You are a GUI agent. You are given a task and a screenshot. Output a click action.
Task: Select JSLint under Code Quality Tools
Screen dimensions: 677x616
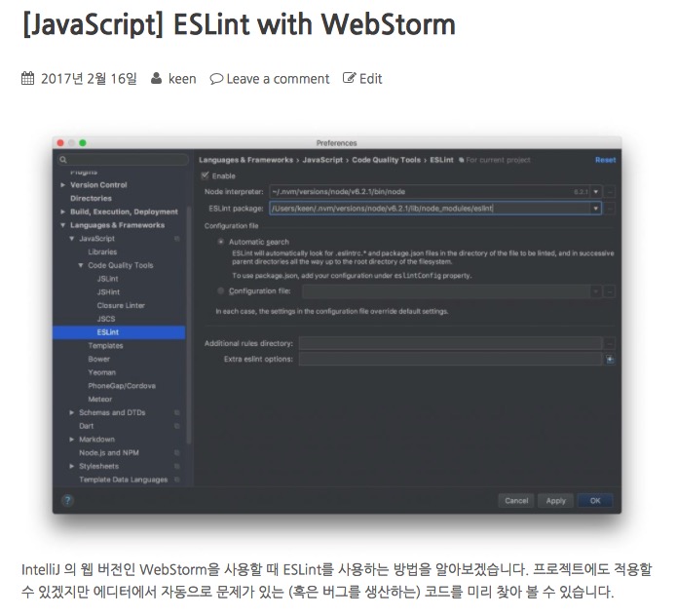click(107, 279)
